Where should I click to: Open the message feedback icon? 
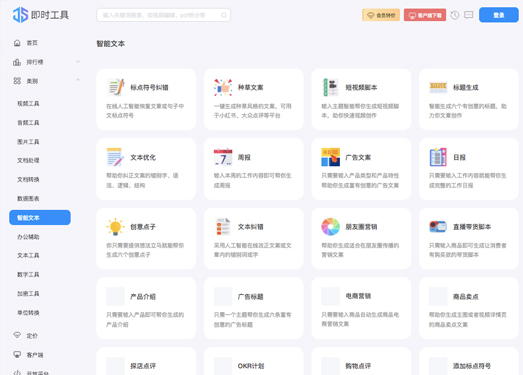pos(469,15)
